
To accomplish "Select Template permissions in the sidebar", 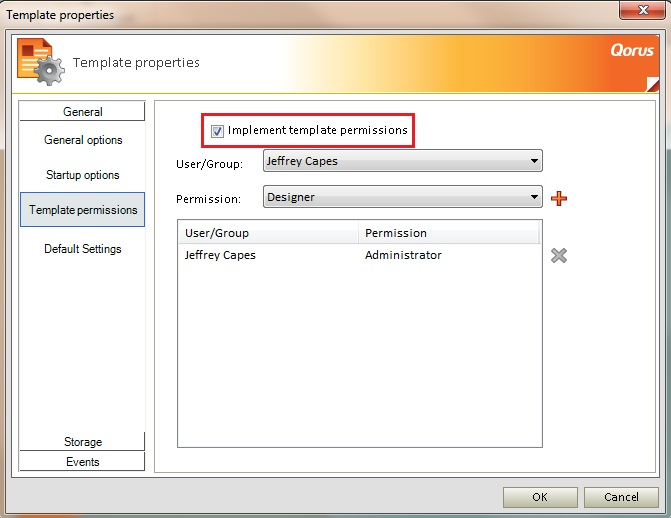I will point(83,210).
